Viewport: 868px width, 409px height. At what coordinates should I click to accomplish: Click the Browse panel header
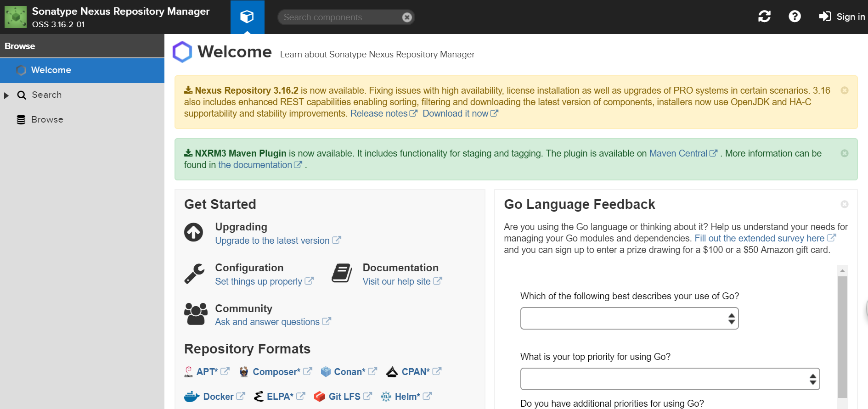[82, 46]
